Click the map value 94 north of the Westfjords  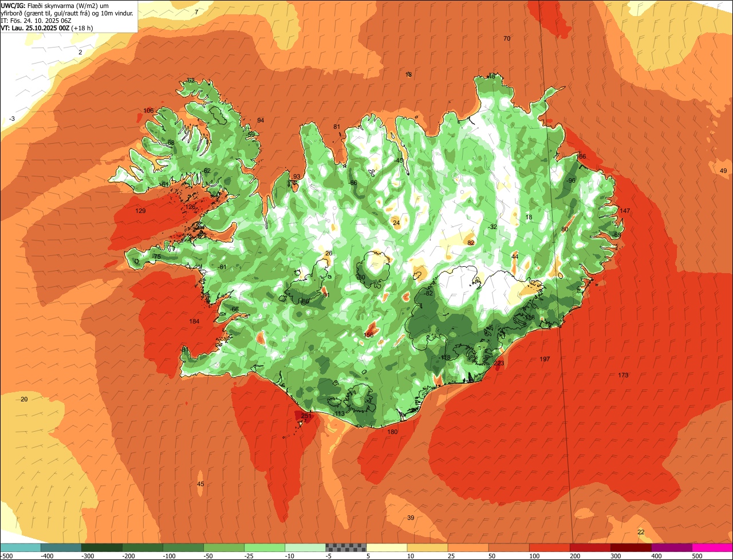[261, 120]
